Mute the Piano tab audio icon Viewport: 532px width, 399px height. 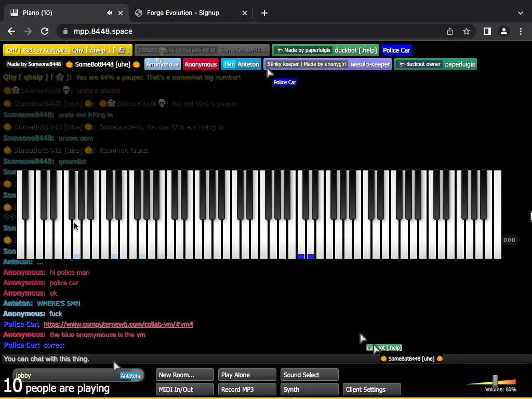click(x=109, y=13)
